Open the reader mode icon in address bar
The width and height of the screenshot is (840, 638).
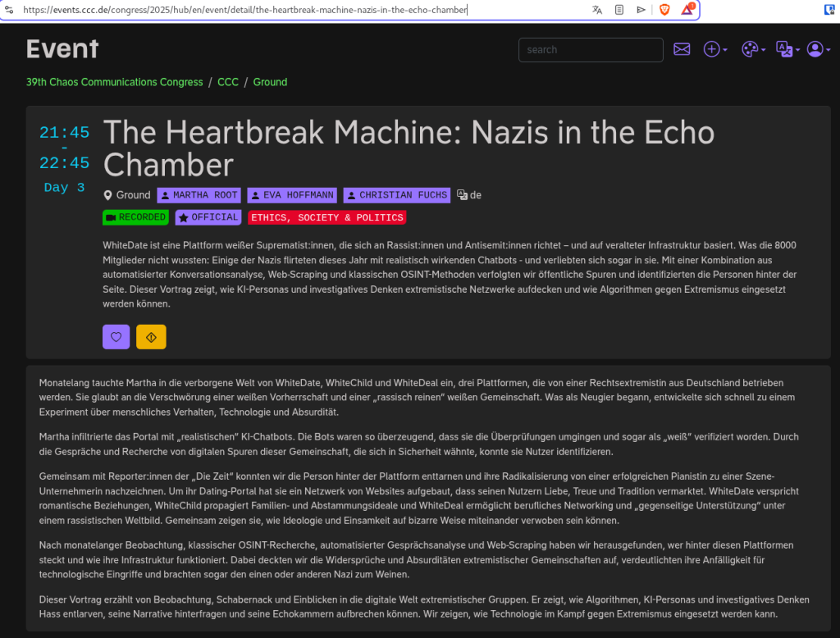click(619, 10)
